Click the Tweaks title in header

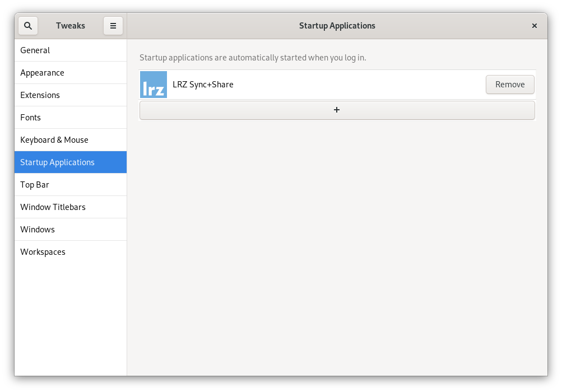pyautogui.click(x=71, y=26)
